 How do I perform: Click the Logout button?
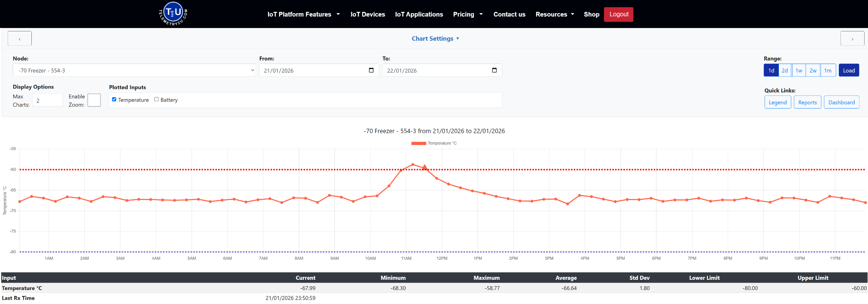click(x=619, y=14)
